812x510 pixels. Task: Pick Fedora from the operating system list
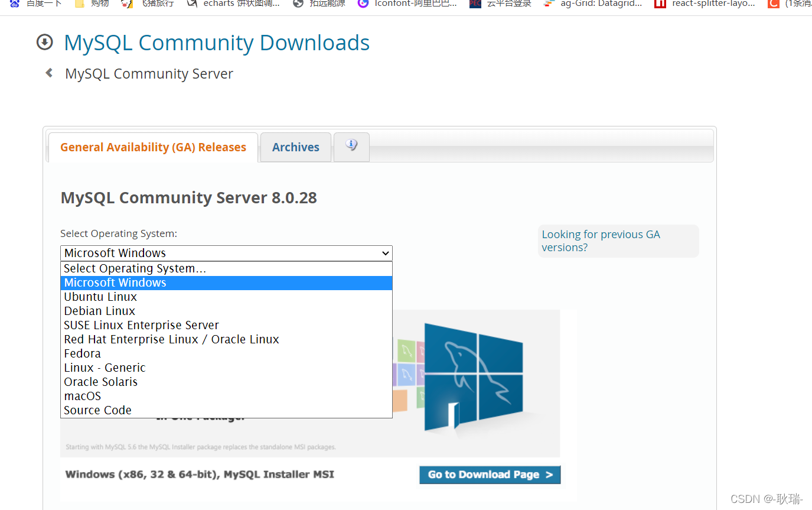(226, 353)
